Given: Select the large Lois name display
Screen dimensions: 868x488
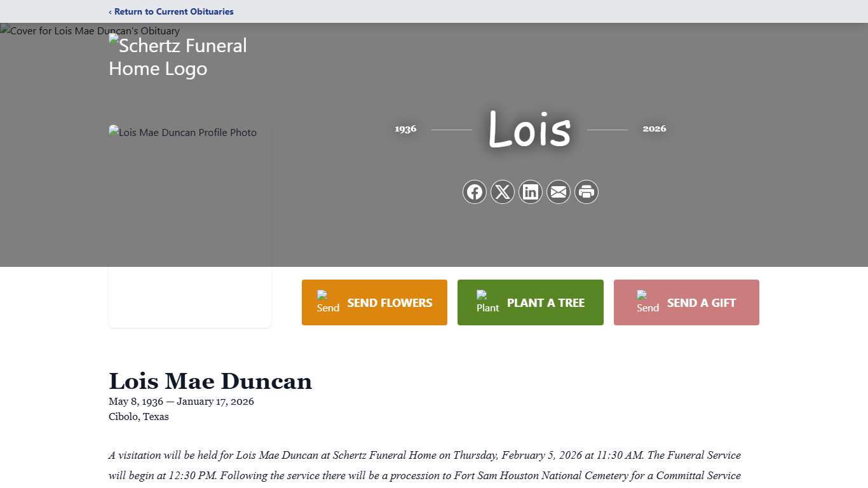Looking at the screenshot, I should click(529, 129).
